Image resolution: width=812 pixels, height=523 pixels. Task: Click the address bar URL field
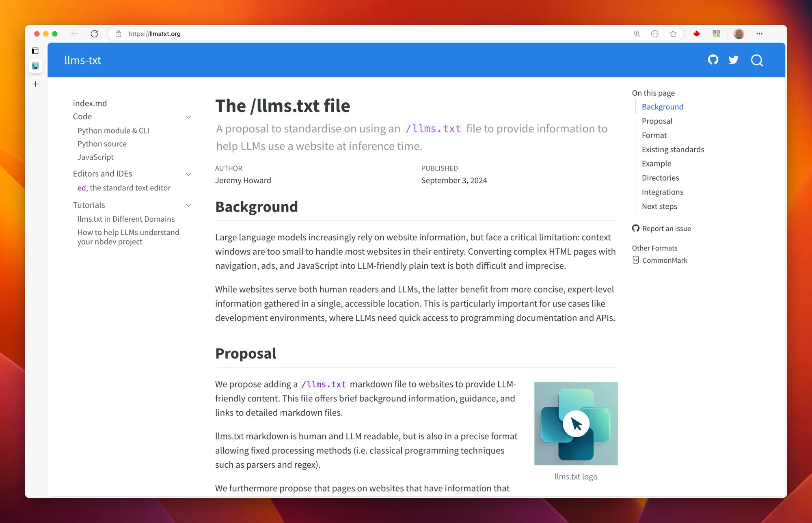[325, 34]
